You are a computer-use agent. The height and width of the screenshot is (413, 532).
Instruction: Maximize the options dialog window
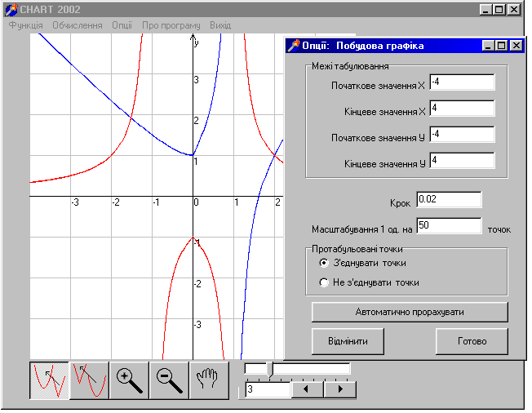click(x=502, y=46)
